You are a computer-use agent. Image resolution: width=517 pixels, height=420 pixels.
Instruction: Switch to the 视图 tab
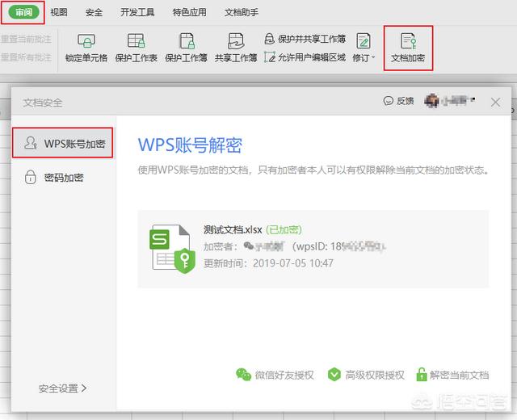coord(59,12)
